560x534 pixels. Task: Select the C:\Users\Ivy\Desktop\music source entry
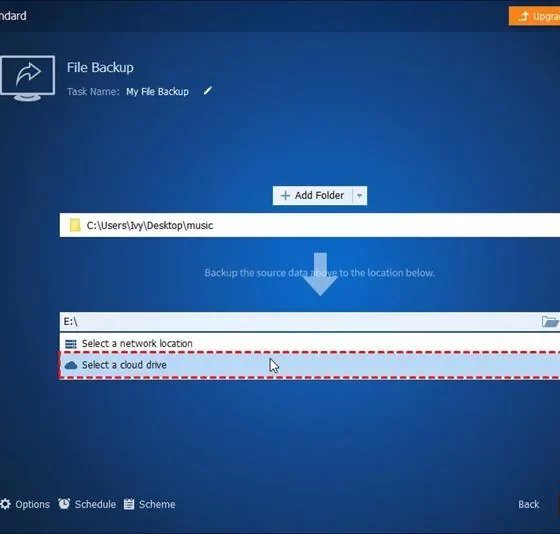(x=310, y=225)
